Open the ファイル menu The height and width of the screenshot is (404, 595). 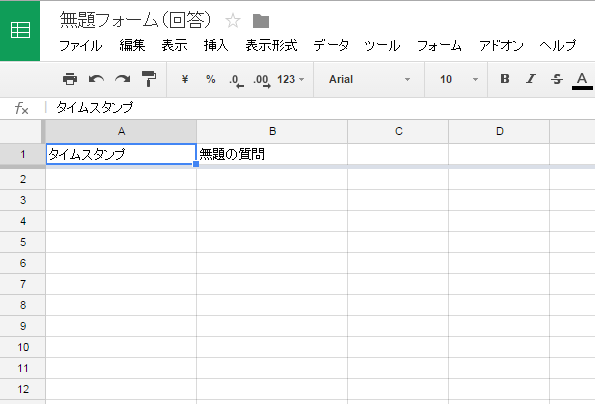coord(81,46)
